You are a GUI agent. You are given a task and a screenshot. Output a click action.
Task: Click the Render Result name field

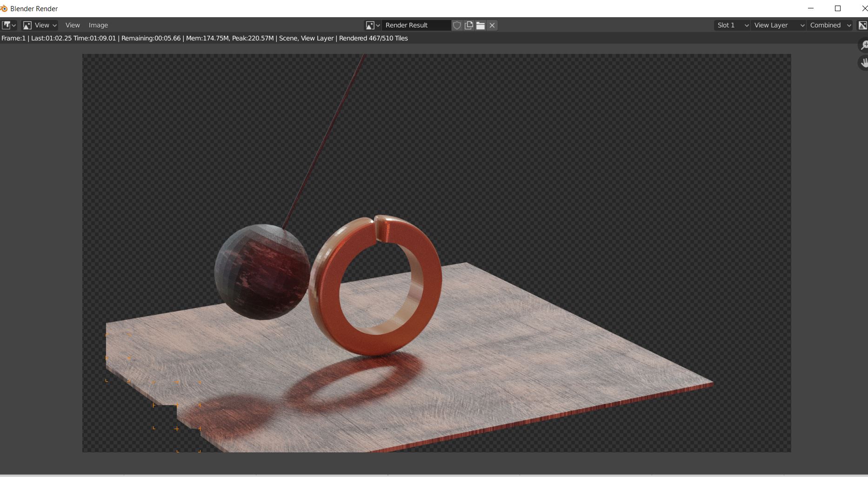tap(416, 25)
